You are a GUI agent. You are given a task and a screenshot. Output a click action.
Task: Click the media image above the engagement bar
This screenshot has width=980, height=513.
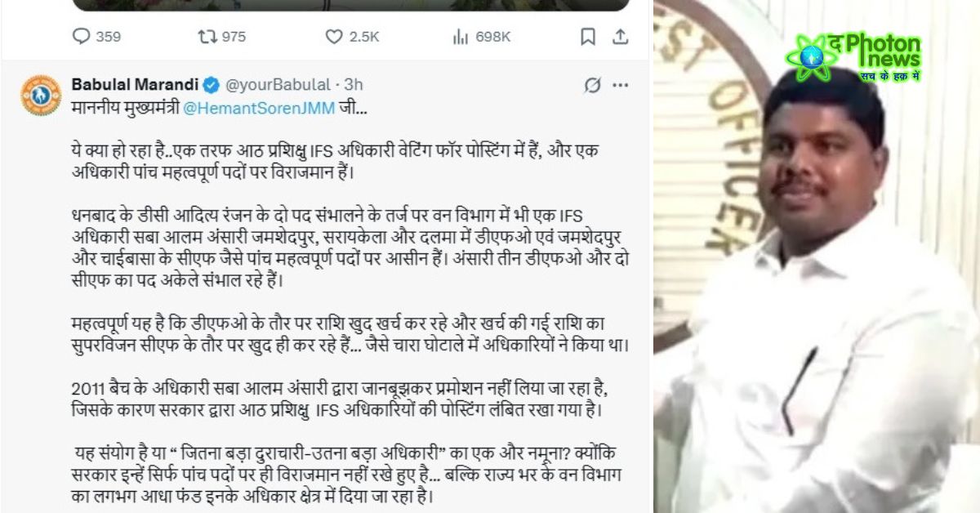tap(351, 5)
